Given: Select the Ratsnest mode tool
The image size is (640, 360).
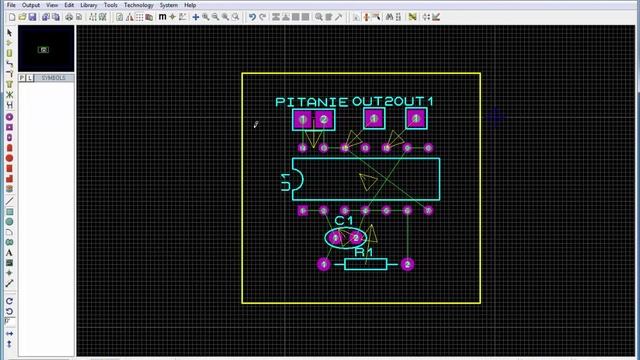Looking at the screenshot, I should (x=9, y=95).
